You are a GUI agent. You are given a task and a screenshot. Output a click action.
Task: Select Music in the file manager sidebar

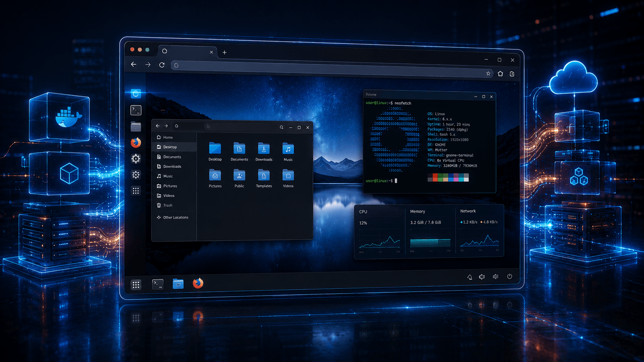click(174, 176)
